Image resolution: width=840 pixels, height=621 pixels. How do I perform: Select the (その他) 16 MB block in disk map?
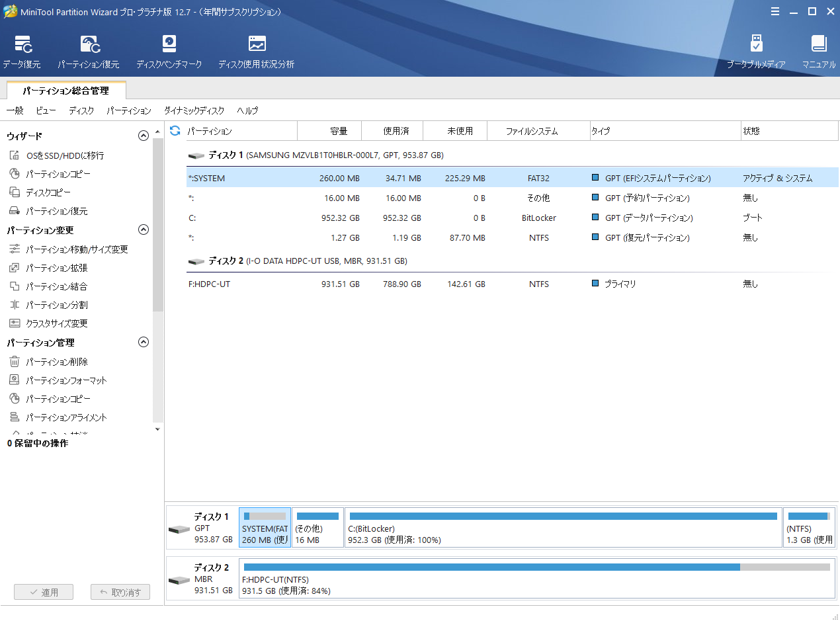(317, 527)
